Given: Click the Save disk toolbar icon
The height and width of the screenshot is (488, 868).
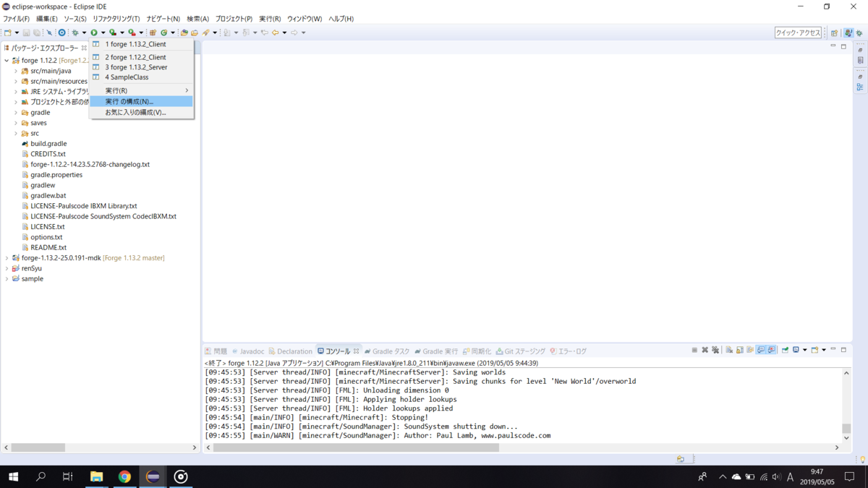Looking at the screenshot, I should [x=26, y=33].
